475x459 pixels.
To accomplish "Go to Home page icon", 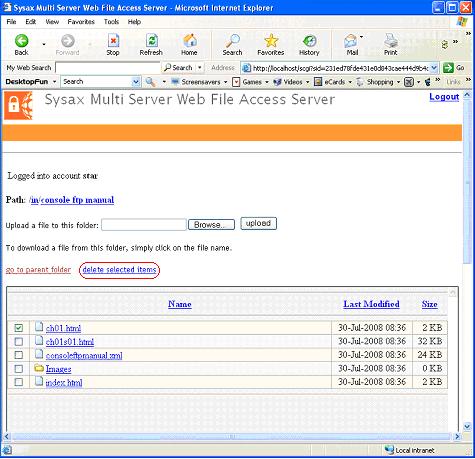I will [190, 41].
